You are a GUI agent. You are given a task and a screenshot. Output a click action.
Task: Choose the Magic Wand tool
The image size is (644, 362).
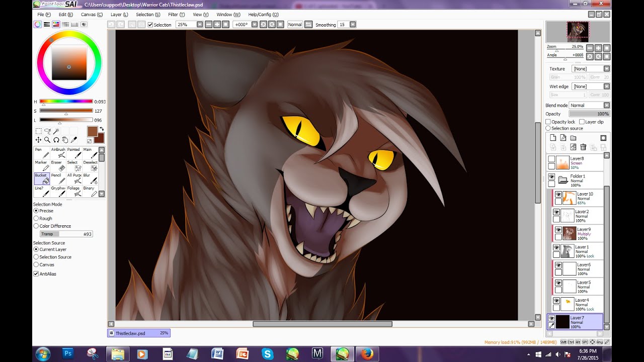pos(56,131)
